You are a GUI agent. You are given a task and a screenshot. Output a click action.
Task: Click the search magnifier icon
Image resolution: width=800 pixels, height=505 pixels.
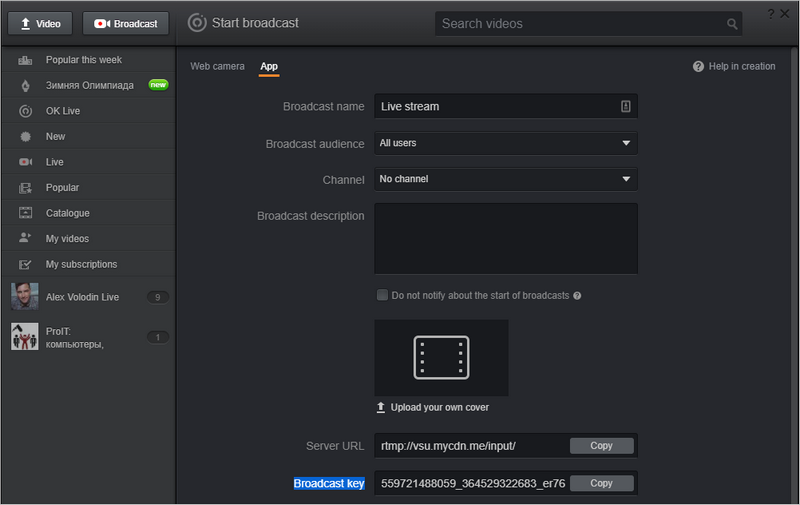click(x=733, y=24)
